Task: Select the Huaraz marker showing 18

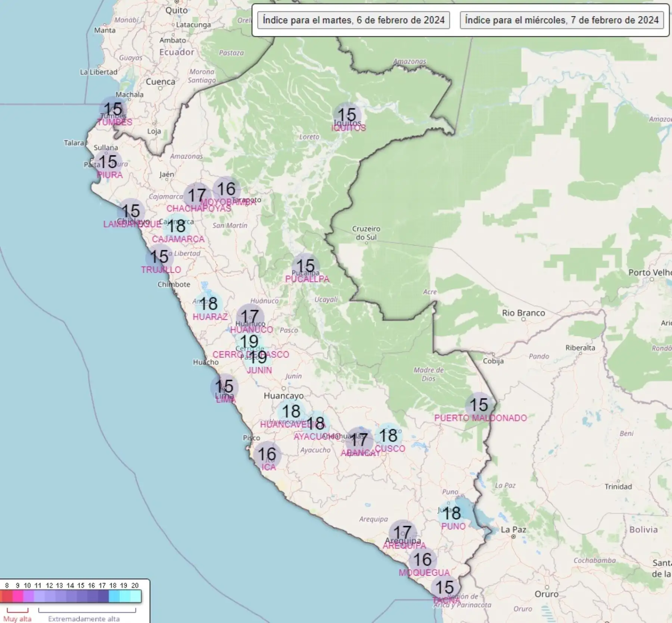Action: [208, 304]
